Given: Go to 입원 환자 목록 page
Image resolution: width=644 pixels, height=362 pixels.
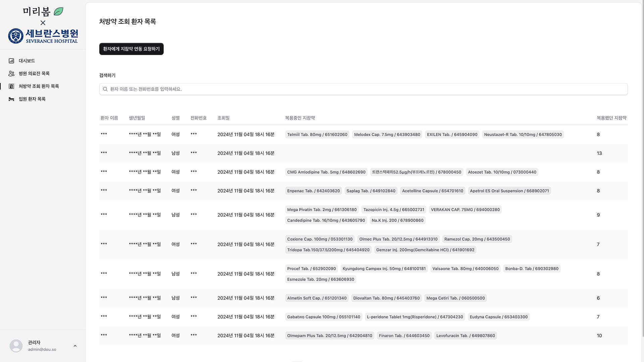Looking at the screenshot, I should click(x=32, y=99).
